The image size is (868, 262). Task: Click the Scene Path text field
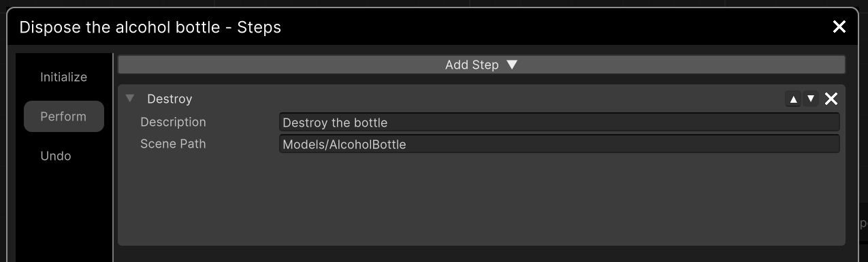559,144
